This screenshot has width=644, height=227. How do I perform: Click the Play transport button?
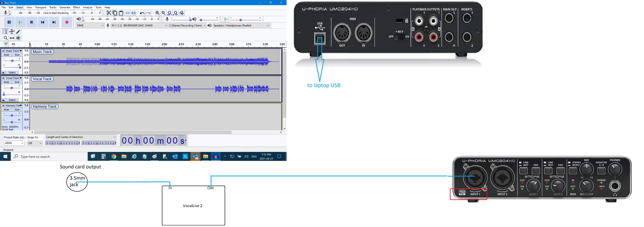tap(20, 22)
